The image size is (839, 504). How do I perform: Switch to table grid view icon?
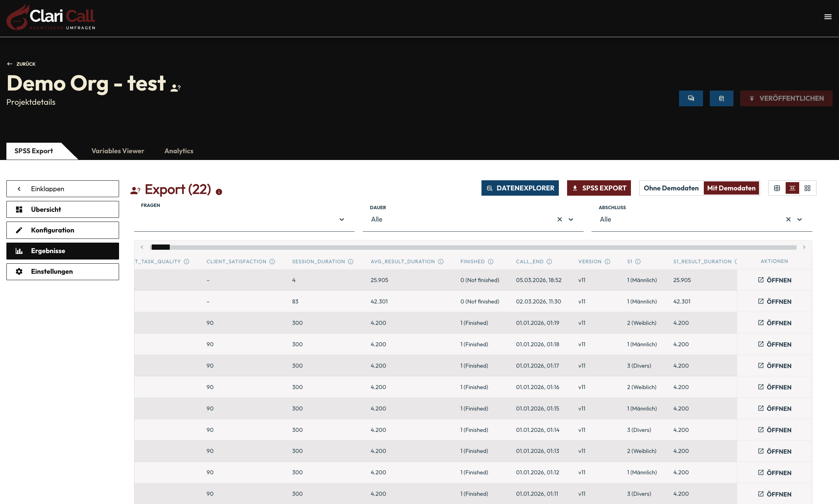tap(777, 188)
